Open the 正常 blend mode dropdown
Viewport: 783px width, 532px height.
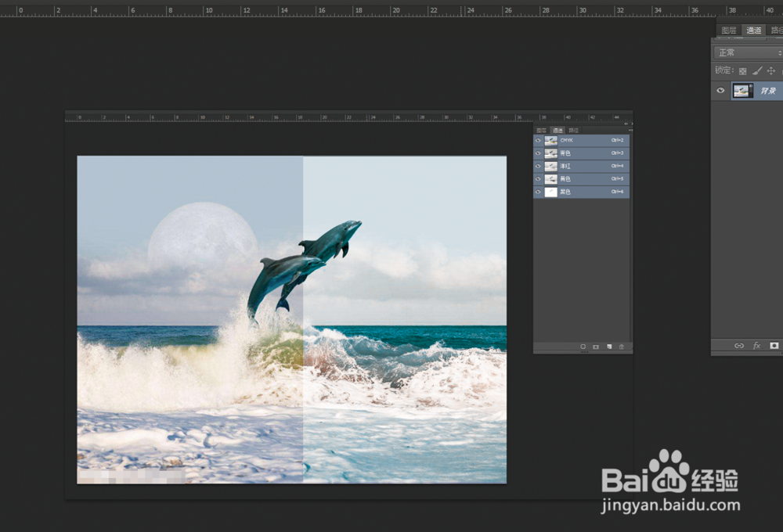[x=748, y=52]
